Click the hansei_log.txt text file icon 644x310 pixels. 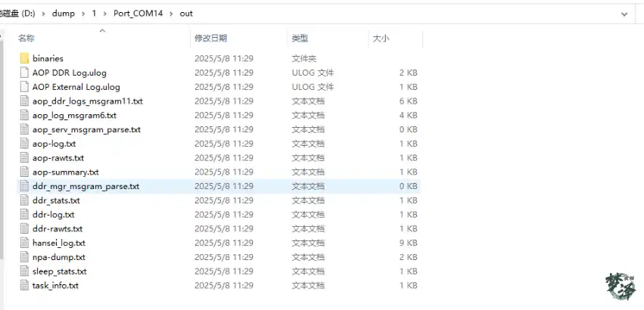(x=24, y=243)
